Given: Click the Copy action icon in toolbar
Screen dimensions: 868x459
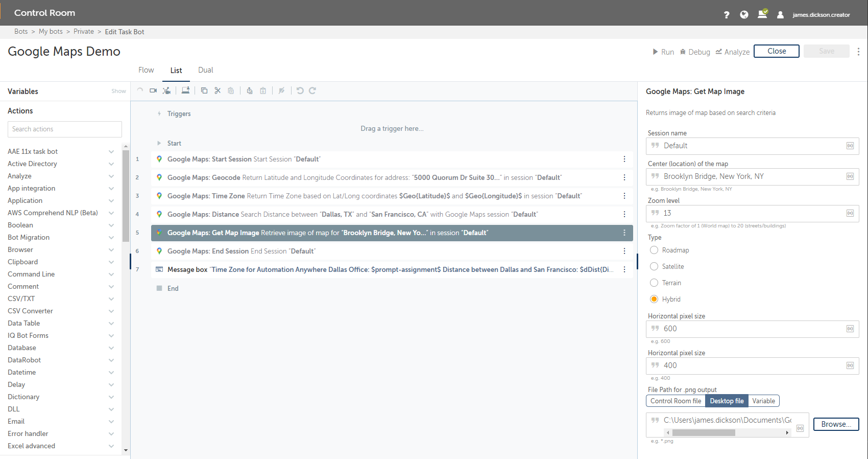Looking at the screenshot, I should coord(204,90).
